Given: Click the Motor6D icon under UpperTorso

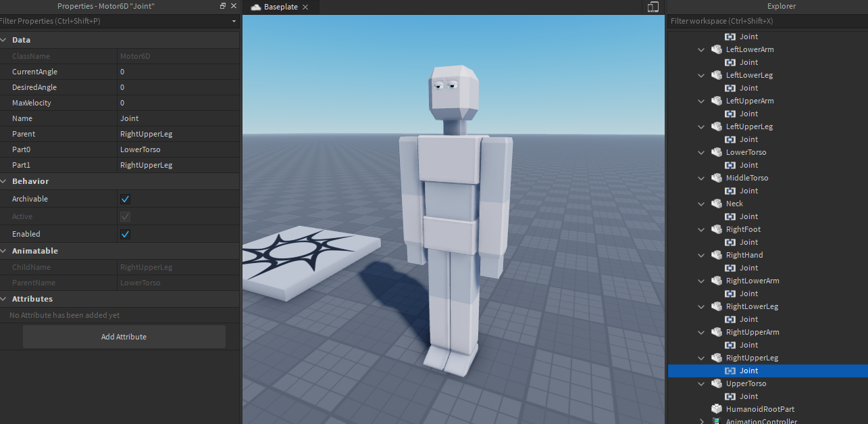Looking at the screenshot, I should (730, 396).
